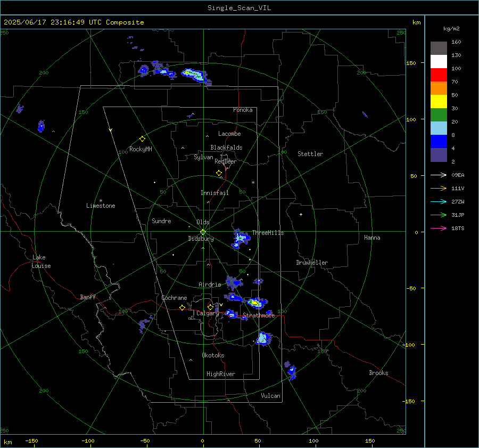Click the Vulcan town label

[270, 396]
